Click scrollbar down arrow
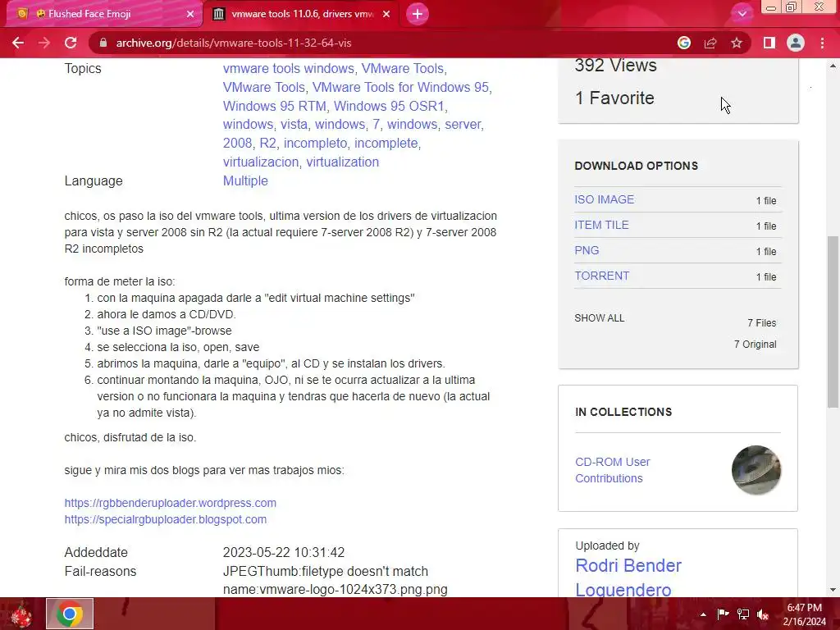 833,591
